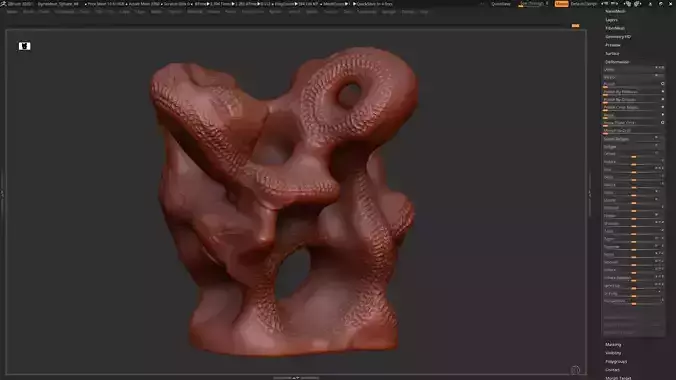Click the ZBrush logo icon in title bar
This screenshot has height=380, width=676.
(3, 3)
